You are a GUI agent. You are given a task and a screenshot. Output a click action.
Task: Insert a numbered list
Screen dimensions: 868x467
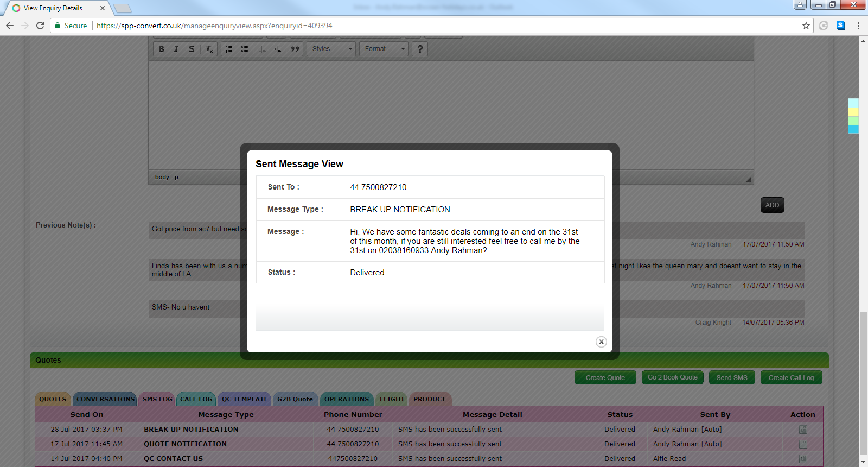pos(229,49)
